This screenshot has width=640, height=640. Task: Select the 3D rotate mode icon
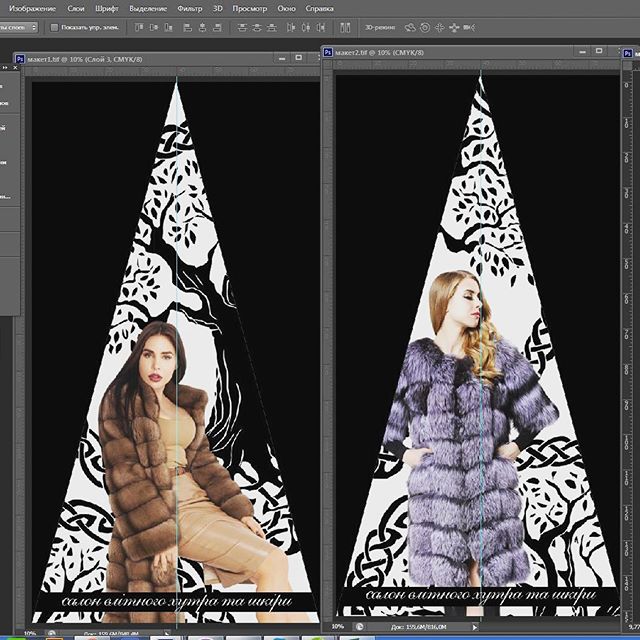[x=410, y=28]
